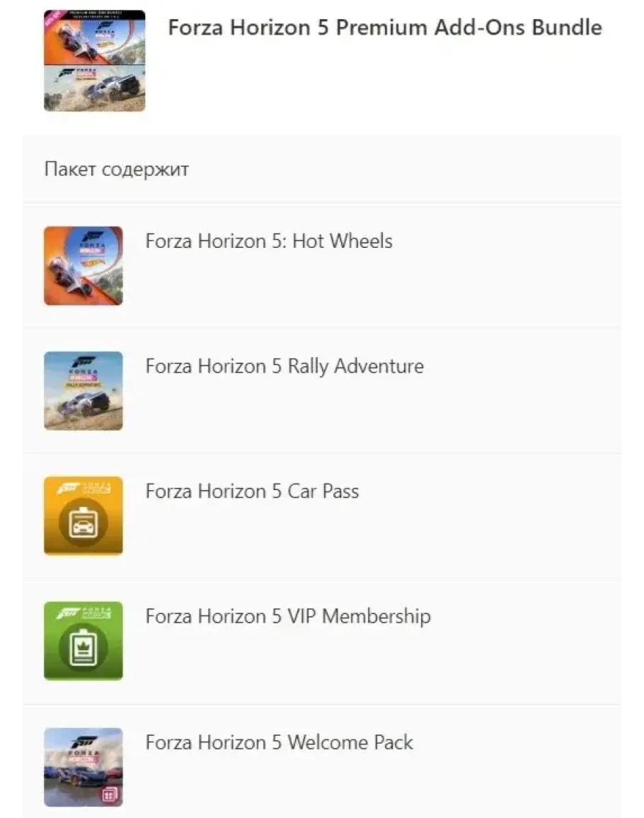Open the Forza Horizon 5: Hot Wheels thumbnail icon
Image resolution: width=644 pixels, height=818 pixels.
pos(83,266)
